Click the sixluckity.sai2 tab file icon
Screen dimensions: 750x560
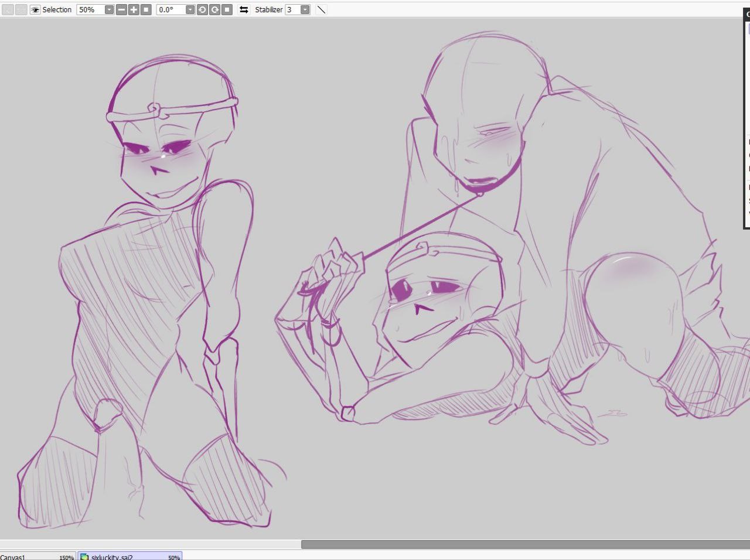84,556
